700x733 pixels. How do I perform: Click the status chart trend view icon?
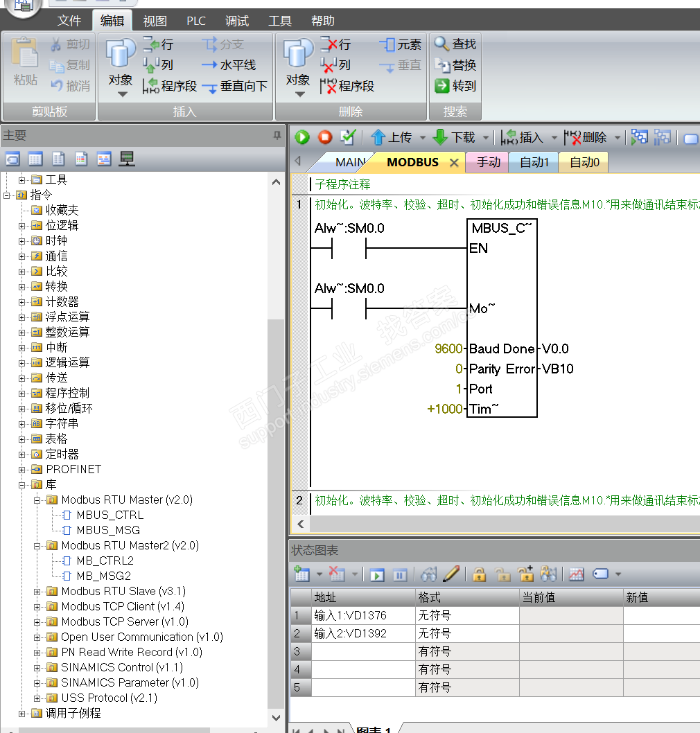(576, 574)
